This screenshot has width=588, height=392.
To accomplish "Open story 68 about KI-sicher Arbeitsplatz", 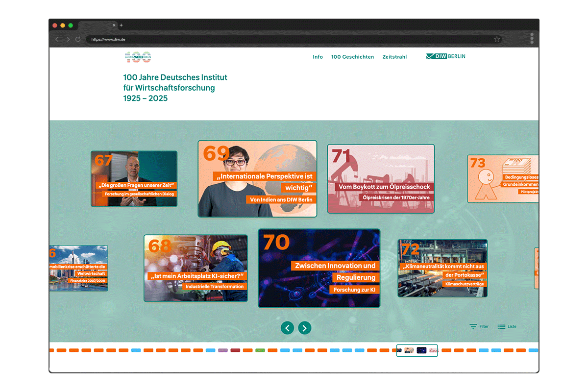I will click(x=196, y=268).
